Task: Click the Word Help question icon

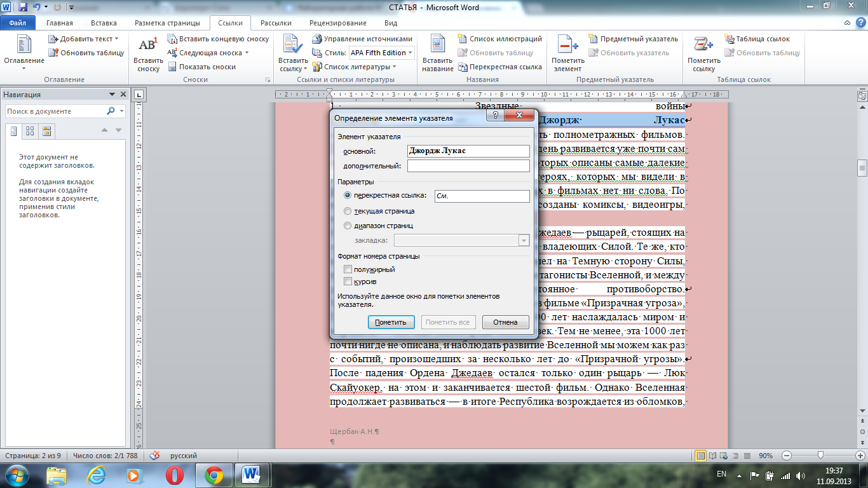Action: click(860, 23)
